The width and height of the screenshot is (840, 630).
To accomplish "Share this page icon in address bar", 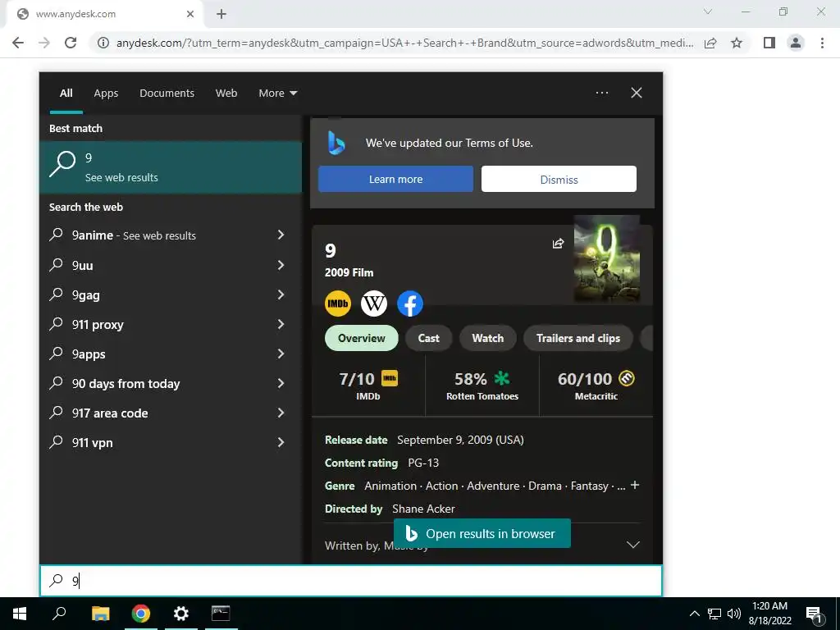I will point(710,43).
